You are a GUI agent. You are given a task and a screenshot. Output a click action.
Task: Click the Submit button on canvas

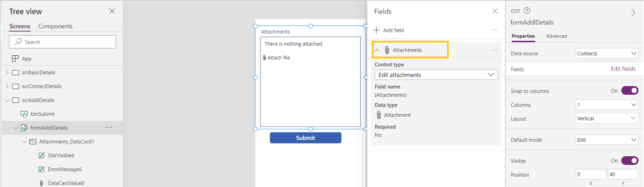pyautogui.click(x=306, y=138)
